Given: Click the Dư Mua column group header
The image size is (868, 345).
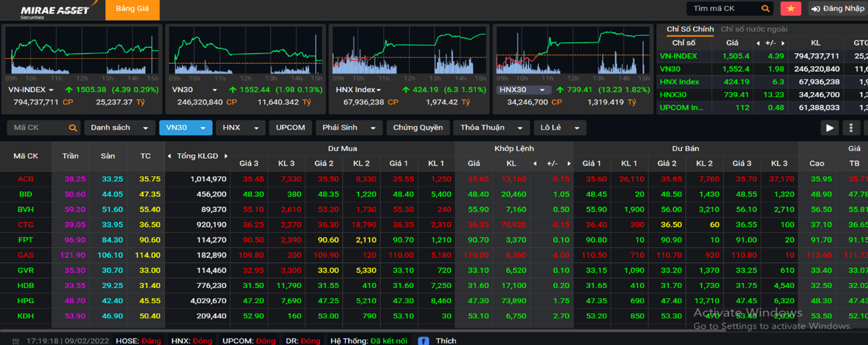Looking at the screenshot, I should coord(342,149).
